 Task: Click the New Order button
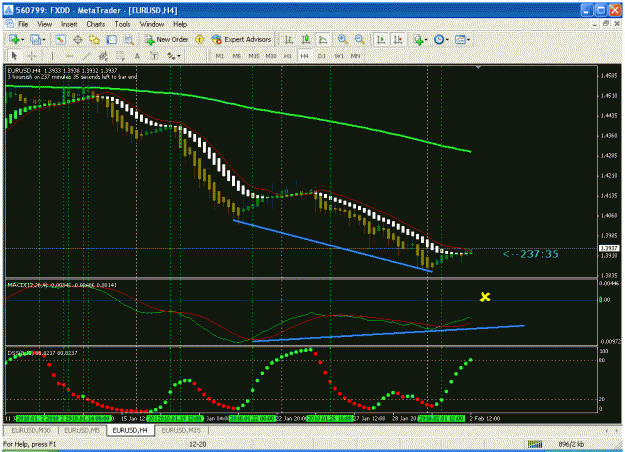coord(167,39)
